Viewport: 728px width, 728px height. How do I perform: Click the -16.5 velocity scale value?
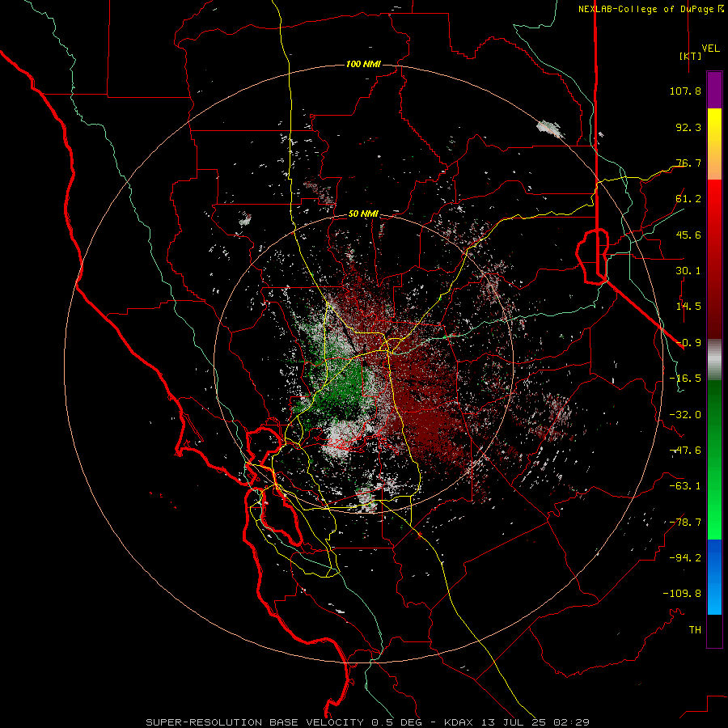(685, 379)
